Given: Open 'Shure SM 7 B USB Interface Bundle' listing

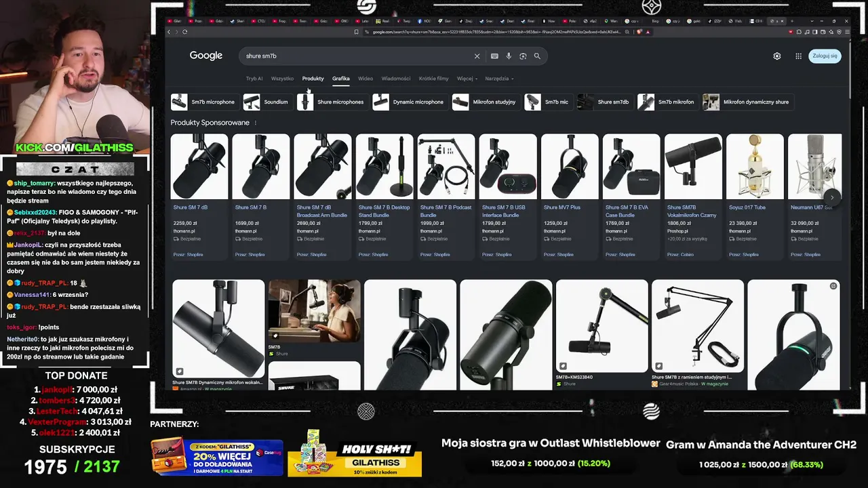Looking at the screenshot, I should 508,197.
